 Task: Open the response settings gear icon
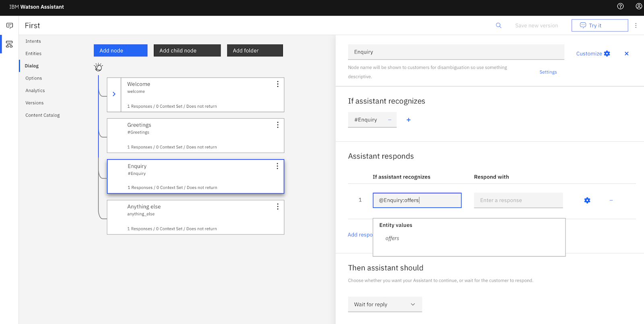click(x=587, y=200)
